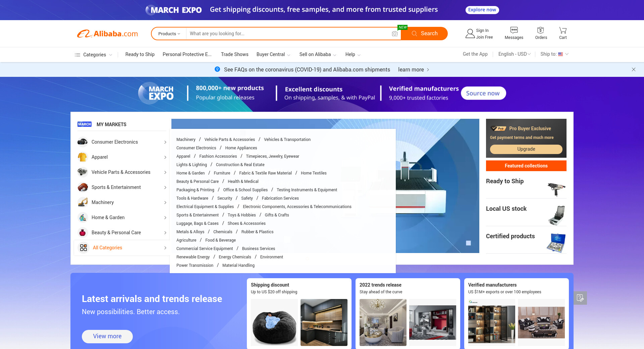This screenshot has width=644, height=349.
Task: Open the Products search type dropdown
Action: tap(169, 34)
